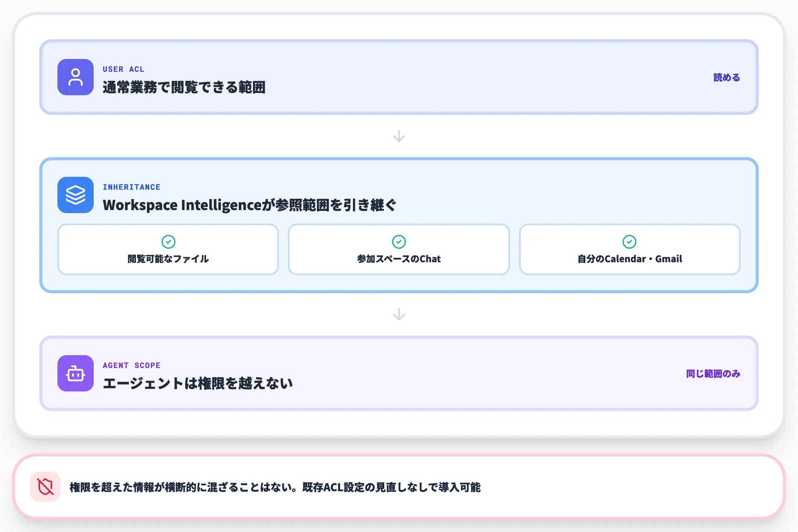This screenshot has width=798, height=532.
Task: Click the red warning banner at the bottom
Action: pos(399,487)
